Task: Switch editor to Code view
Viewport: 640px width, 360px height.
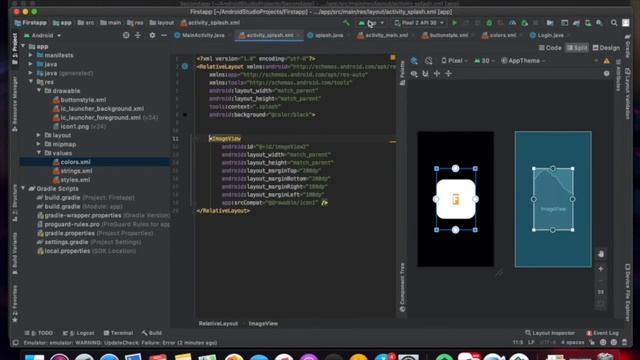Action: (x=550, y=48)
